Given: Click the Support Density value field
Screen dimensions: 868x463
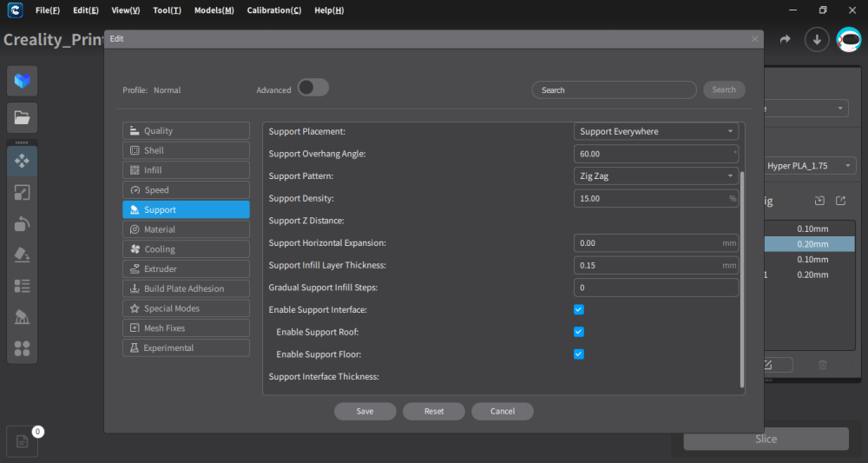Looking at the screenshot, I should [656, 198].
